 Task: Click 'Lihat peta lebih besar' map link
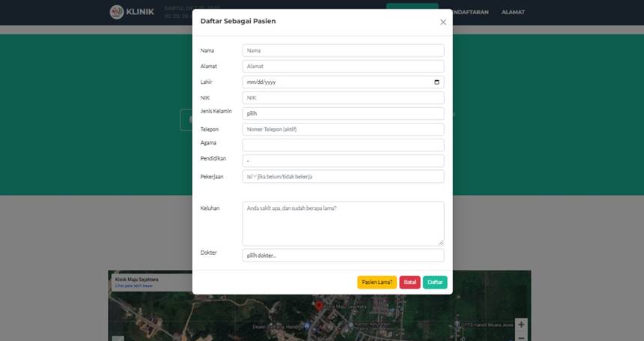(133, 286)
